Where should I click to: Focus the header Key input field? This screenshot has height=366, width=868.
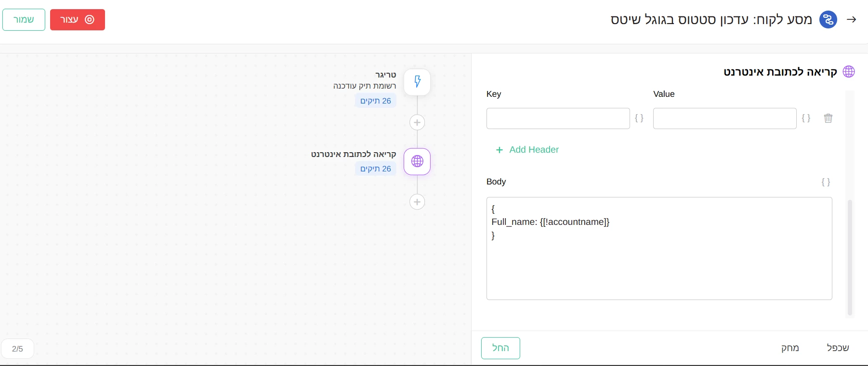click(x=558, y=118)
